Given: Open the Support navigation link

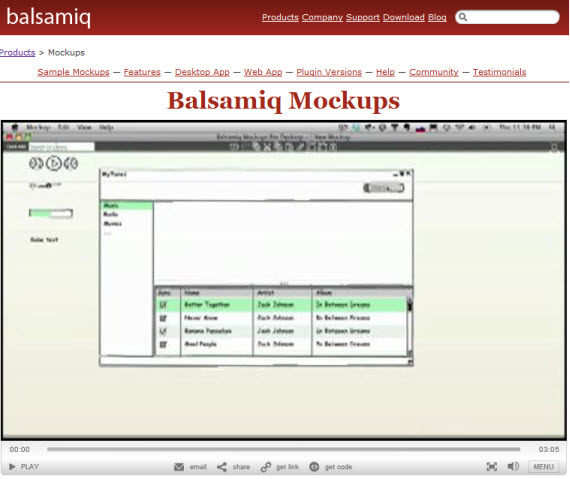Looking at the screenshot, I should (x=362, y=17).
